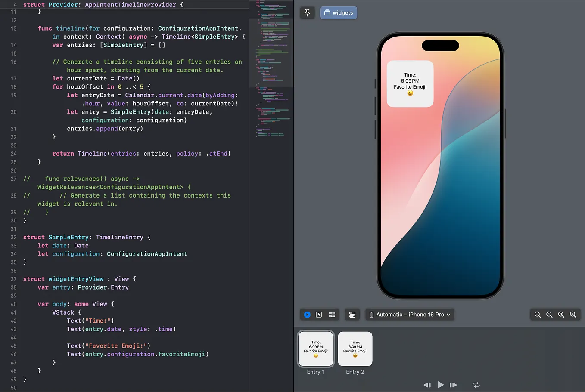The width and height of the screenshot is (585, 392).
Task: Show preview variants grid mode
Action: pyautogui.click(x=331, y=314)
